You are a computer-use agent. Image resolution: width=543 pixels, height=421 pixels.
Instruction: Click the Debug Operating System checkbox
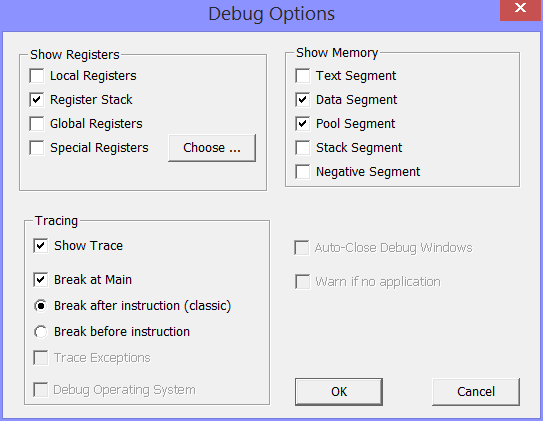point(41,390)
